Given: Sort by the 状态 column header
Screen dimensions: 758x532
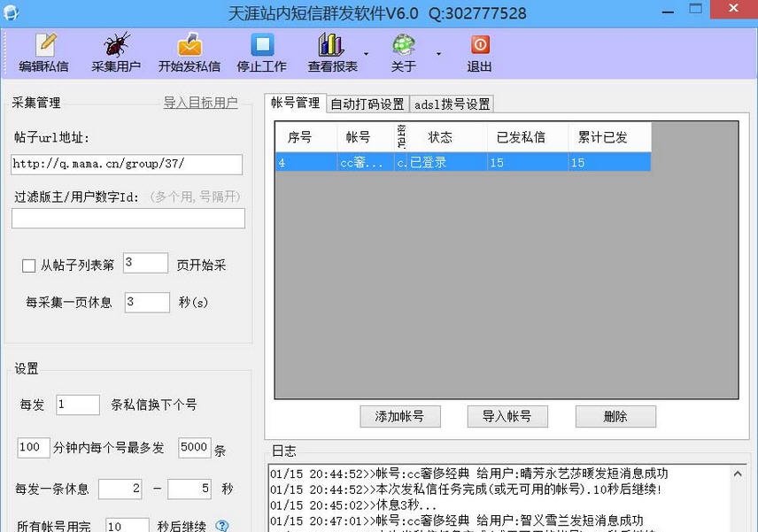Looking at the screenshot, I should tap(446, 137).
